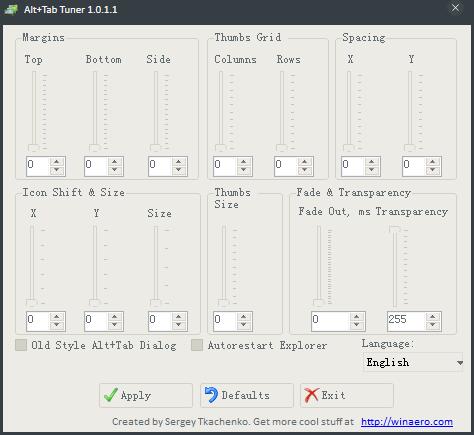The height and width of the screenshot is (435, 474).
Task: Click the Icon Size value input field
Action: (160, 321)
